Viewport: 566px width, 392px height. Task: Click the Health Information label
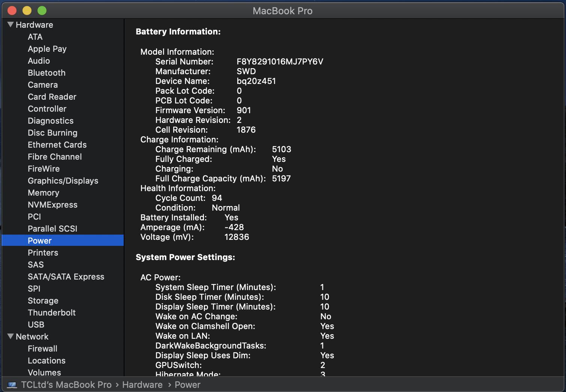pyautogui.click(x=178, y=188)
